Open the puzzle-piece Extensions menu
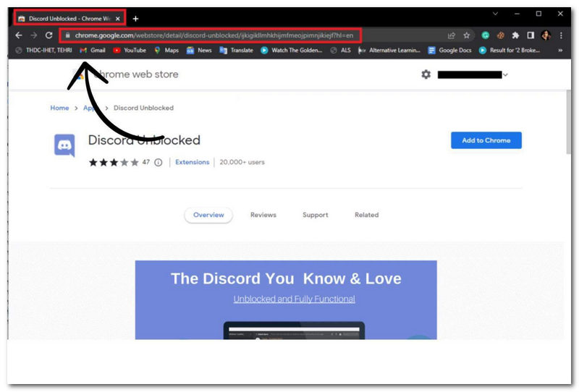 pyautogui.click(x=515, y=35)
